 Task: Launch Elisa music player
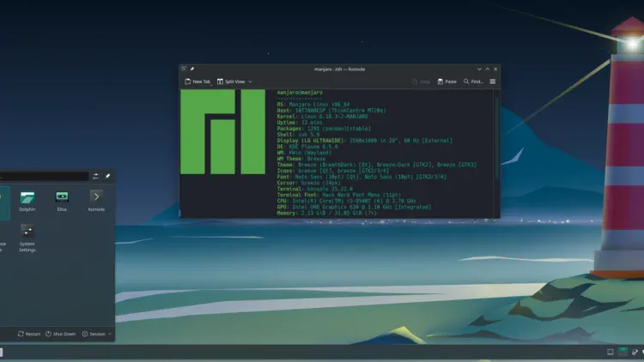pos(62,201)
